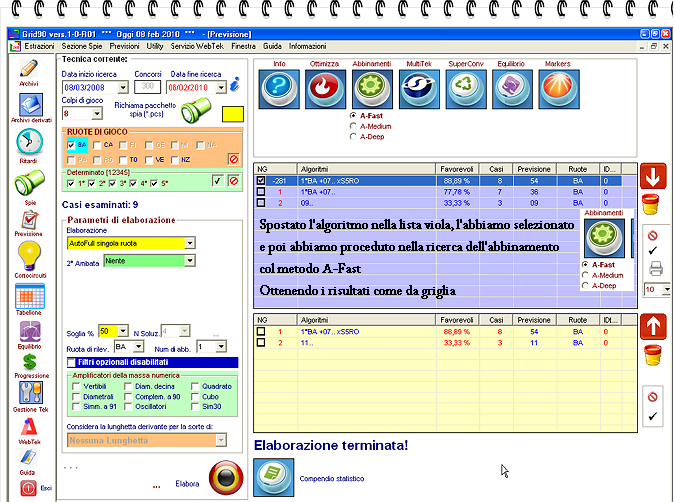Click the printer icon right of grid
The height and width of the screenshot is (502, 675).
[x=656, y=269]
